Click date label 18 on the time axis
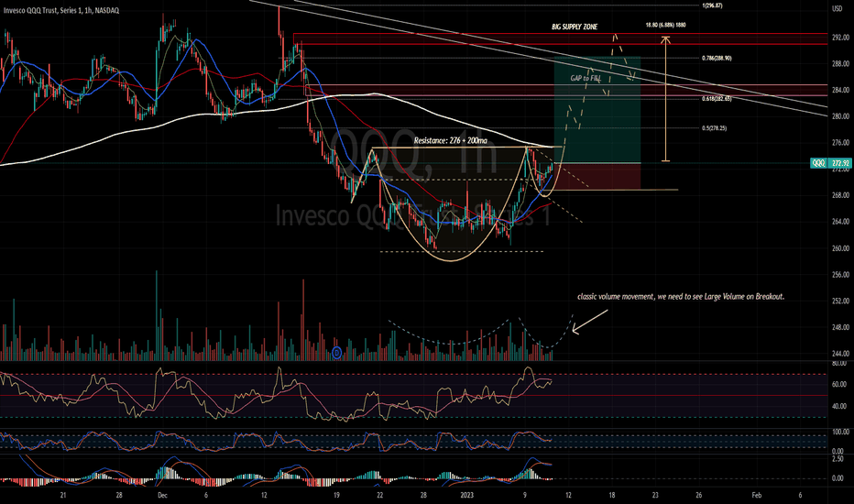 pos(611,495)
